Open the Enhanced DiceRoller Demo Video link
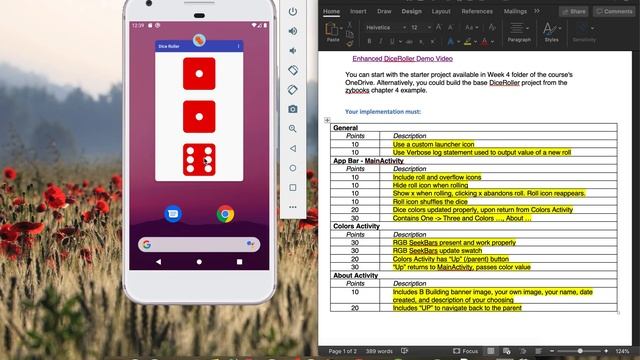This screenshot has width=640, height=360. click(x=402, y=58)
